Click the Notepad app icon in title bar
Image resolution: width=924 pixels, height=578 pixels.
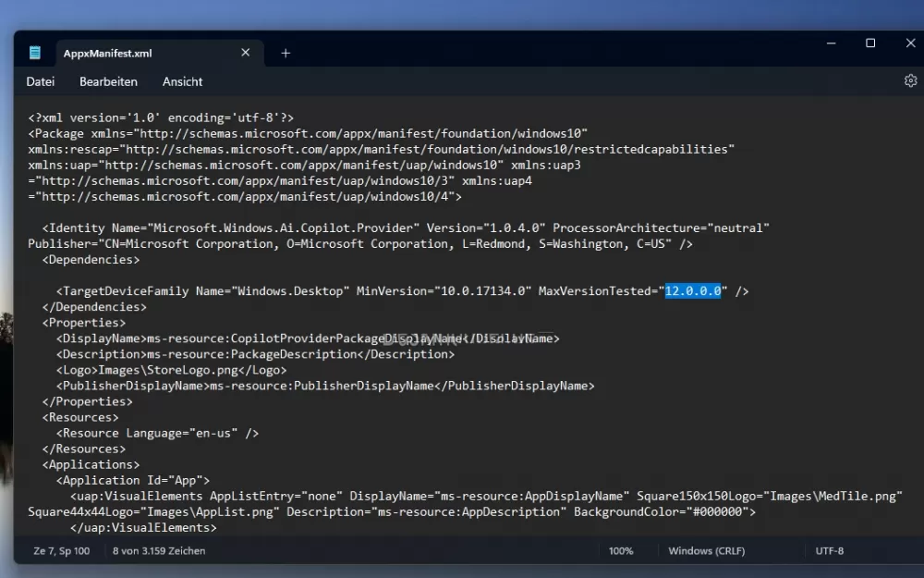(35, 53)
